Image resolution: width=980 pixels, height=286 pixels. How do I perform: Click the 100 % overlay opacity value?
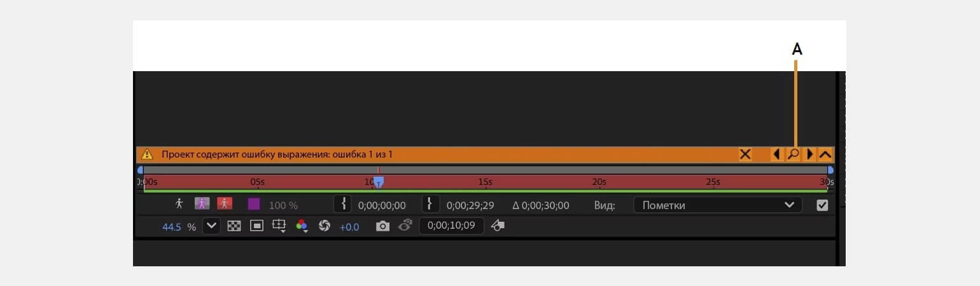pyautogui.click(x=283, y=205)
